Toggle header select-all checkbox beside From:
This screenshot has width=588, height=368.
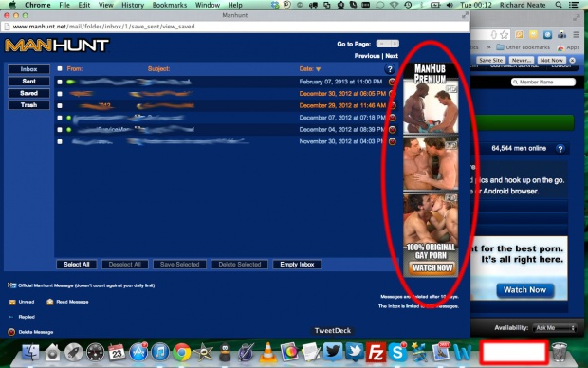pos(60,68)
